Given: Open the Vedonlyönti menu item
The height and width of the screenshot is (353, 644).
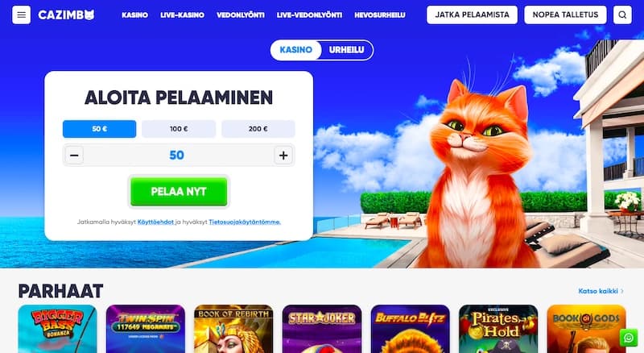Looking at the screenshot, I should tap(241, 15).
